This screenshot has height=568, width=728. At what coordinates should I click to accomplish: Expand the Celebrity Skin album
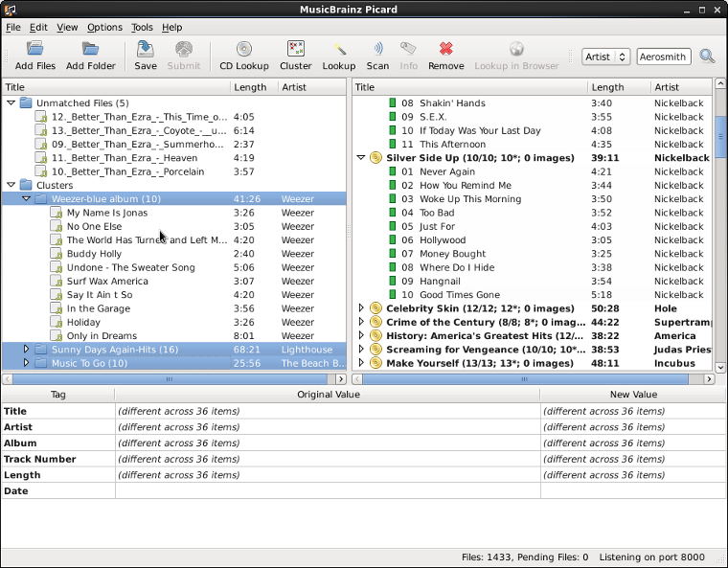click(361, 308)
